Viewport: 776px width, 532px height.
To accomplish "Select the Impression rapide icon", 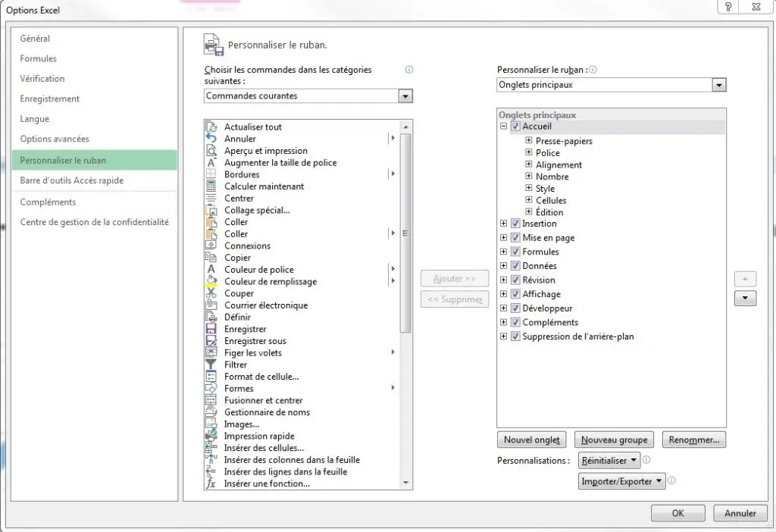I will [x=211, y=436].
